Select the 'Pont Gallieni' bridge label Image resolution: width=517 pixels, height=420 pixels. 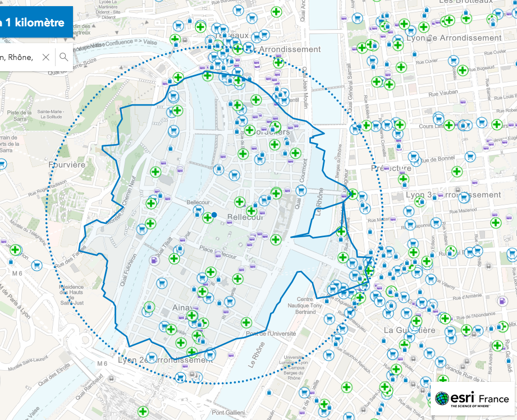228,412
